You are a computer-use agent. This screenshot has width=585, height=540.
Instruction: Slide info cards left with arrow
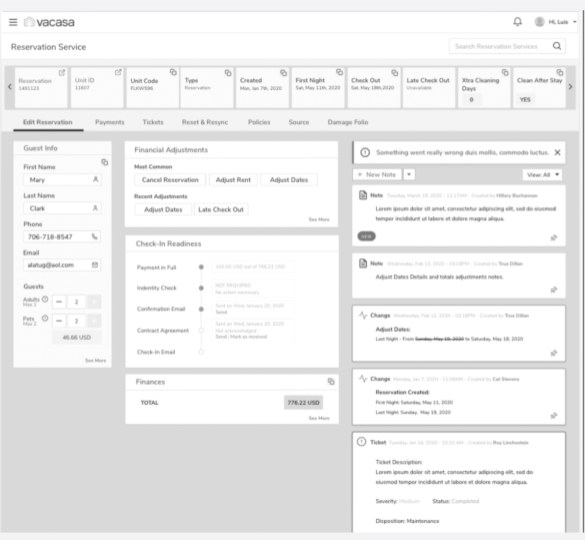(x=10, y=87)
